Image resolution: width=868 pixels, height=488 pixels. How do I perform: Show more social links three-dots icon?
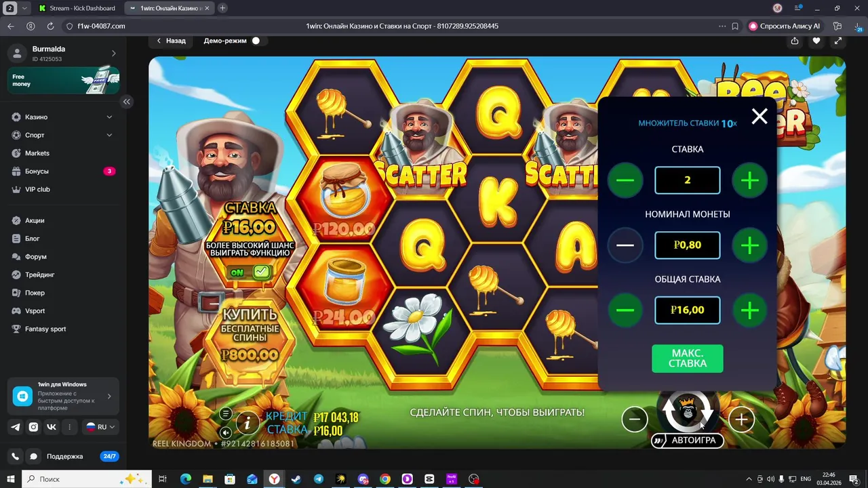coord(69,427)
